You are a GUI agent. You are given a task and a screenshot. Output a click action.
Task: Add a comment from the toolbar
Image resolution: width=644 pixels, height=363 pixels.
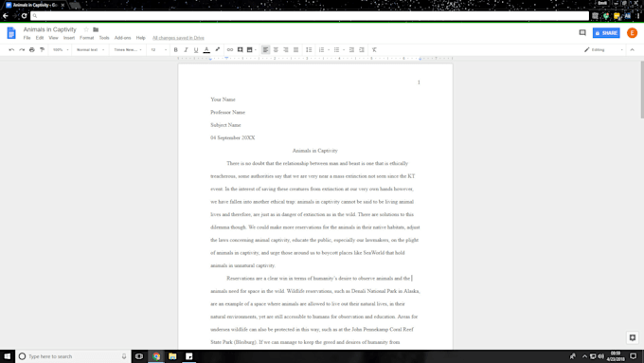241,49
